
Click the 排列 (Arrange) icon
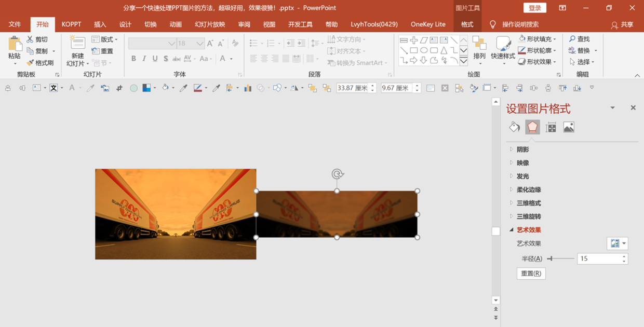[x=479, y=44]
